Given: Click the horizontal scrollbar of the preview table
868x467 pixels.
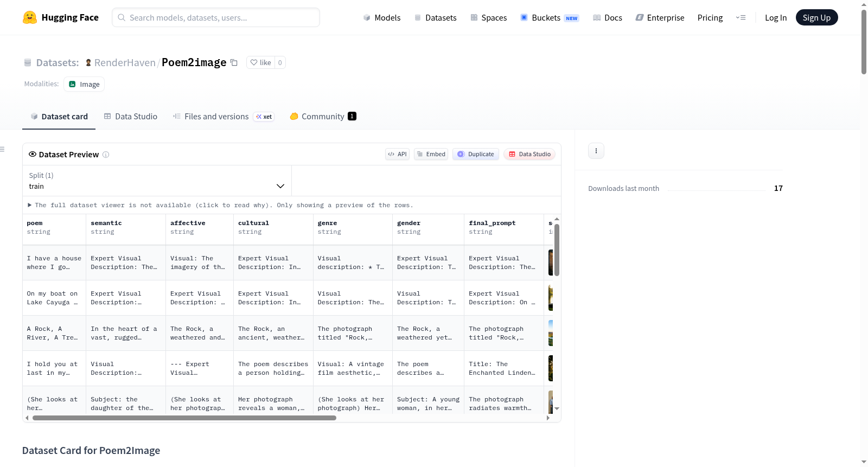Looking at the screenshot, I should tap(184, 418).
